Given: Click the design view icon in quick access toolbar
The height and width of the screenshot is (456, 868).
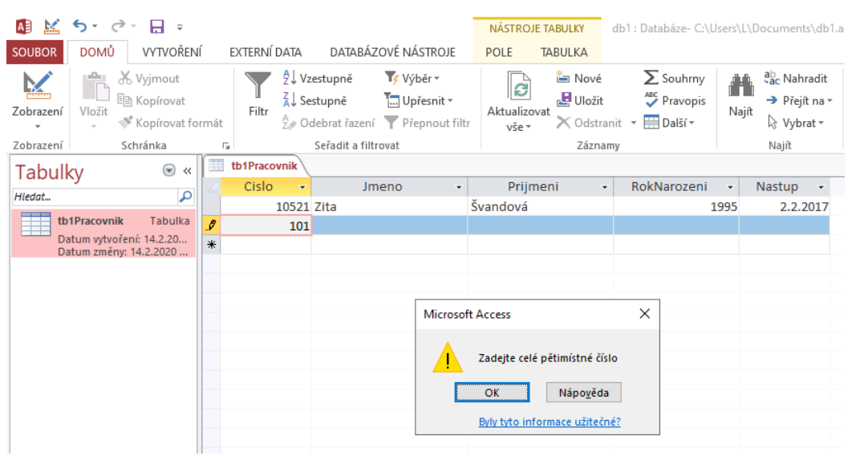Looking at the screenshot, I should pyautogui.click(x=51, y=26).
